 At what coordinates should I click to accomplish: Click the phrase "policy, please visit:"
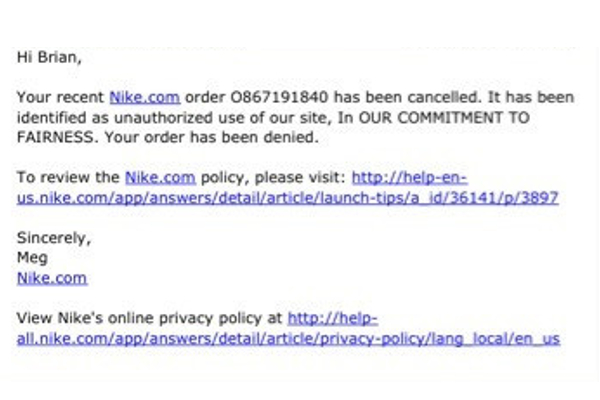tap(274, 177)
